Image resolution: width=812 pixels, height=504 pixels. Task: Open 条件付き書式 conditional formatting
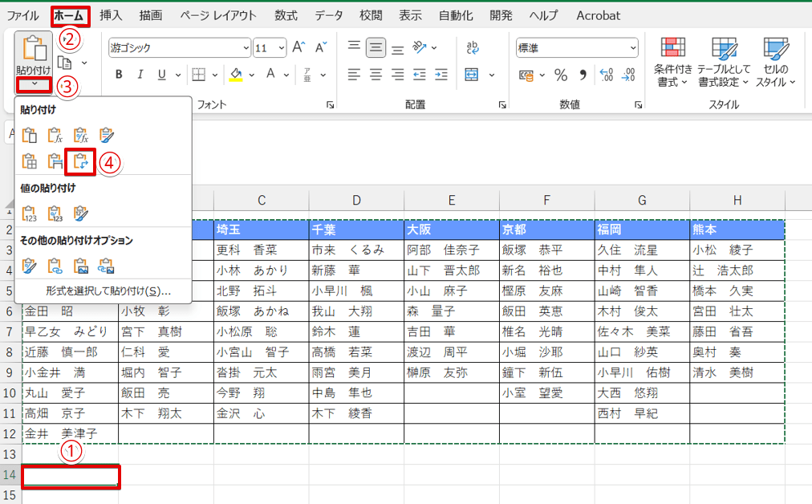click(672, 62)
